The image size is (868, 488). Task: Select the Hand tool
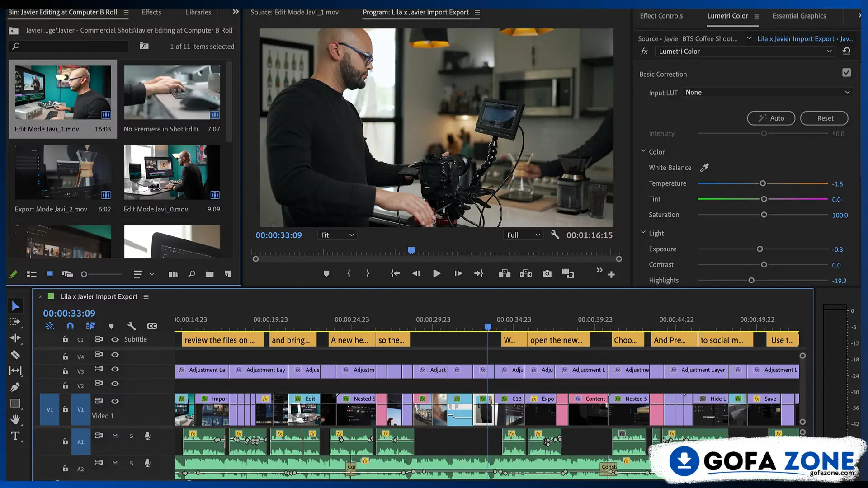[15, 419]
